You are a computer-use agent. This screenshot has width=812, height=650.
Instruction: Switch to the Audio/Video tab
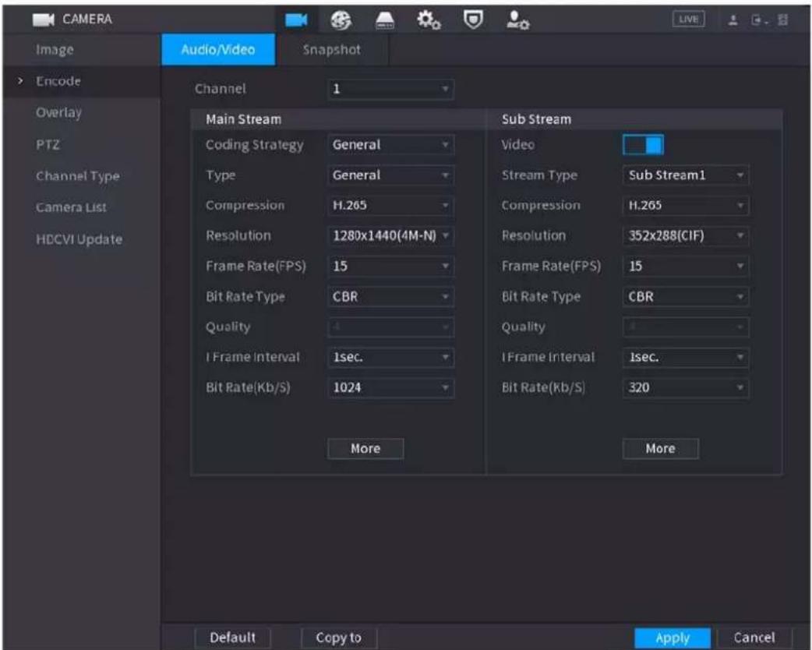[218, 50]
